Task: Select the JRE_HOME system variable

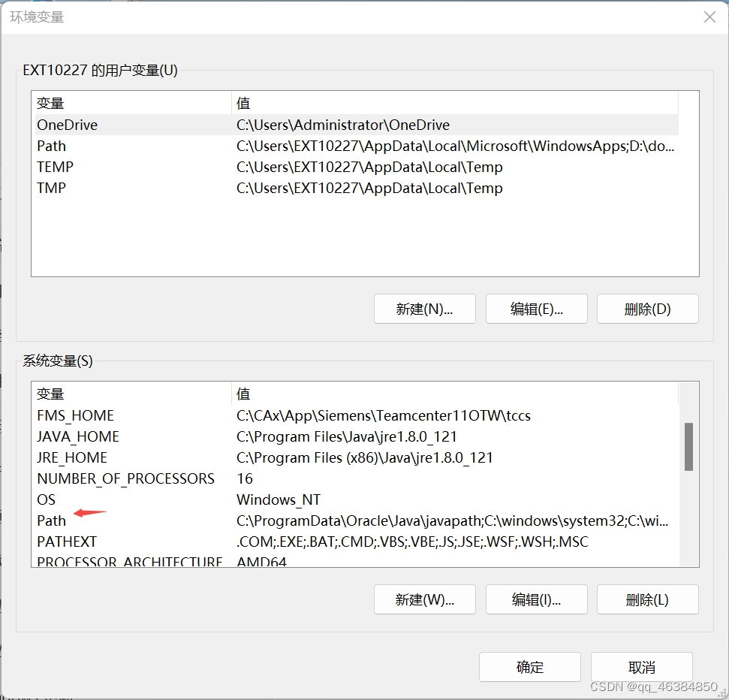Action: tap(357, 457)
